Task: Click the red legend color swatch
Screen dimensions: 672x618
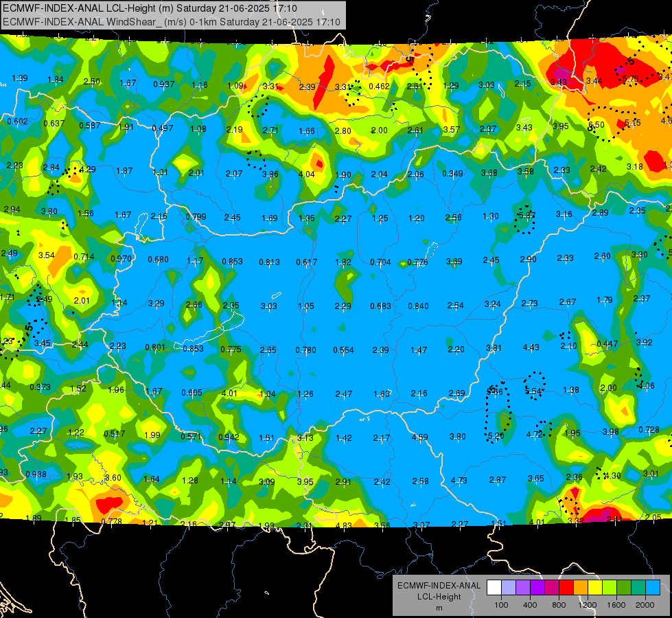Action: 566,587
